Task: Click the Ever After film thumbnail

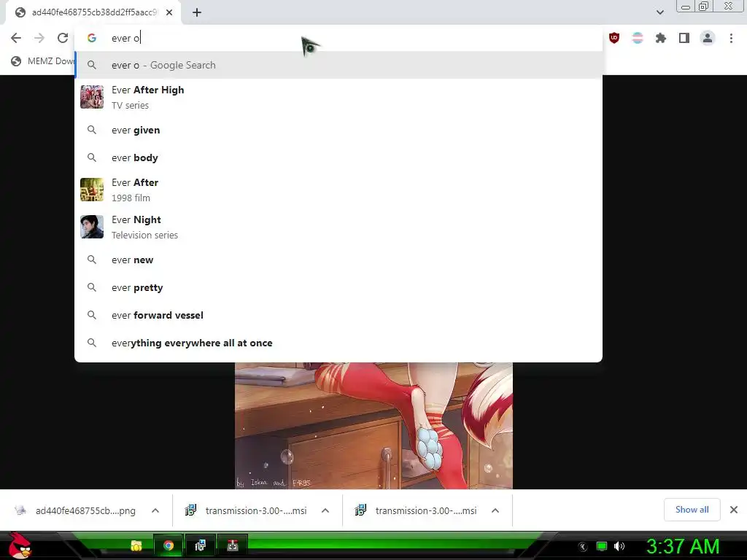Action: (x=92, y=190)
